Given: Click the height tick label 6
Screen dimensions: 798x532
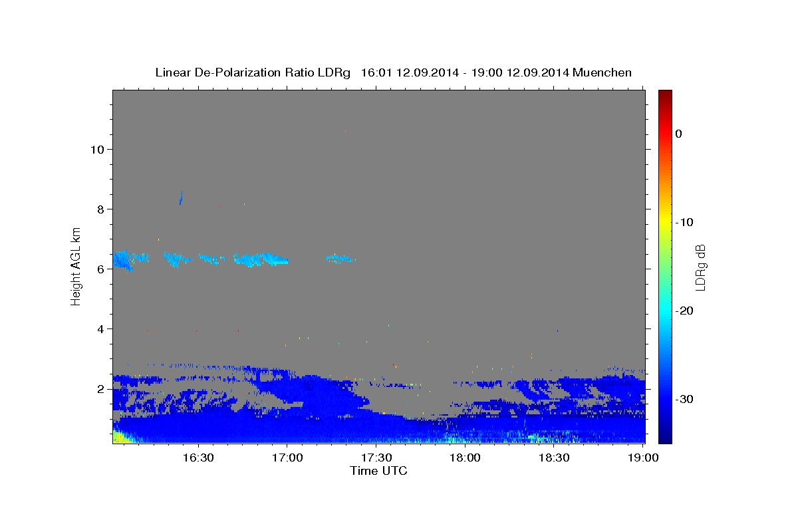Looking at the screenshot, I should coord(99,269).
